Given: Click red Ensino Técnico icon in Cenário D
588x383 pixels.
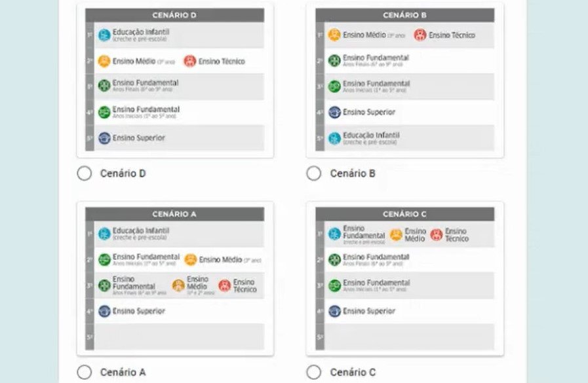Looking at the screenshot, I should tap(190, 62).
